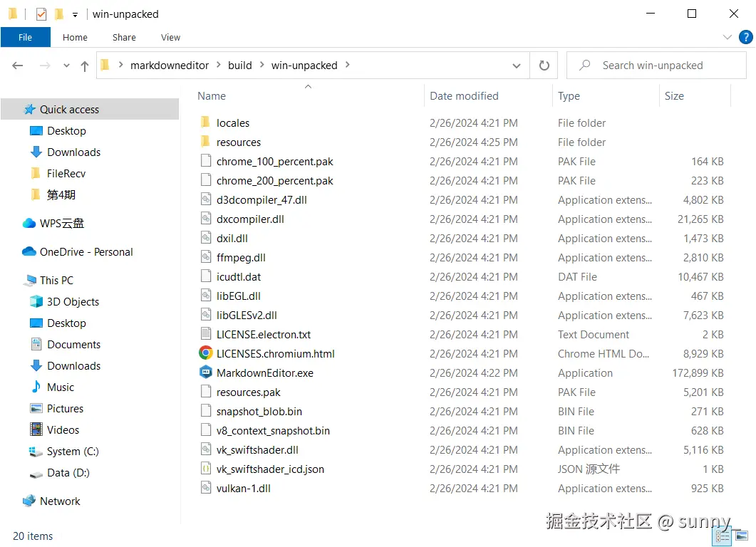Image resolution: width=756 pixels, height=547 pixels.
Task: Open Downloads under Quick access
Action: click(x=65, y=152)
